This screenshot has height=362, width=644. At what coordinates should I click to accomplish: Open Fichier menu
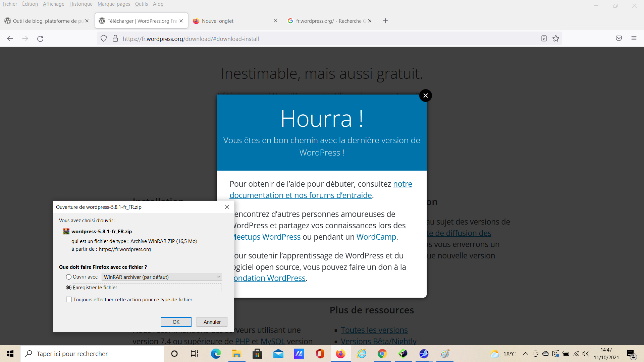(10, 4)
